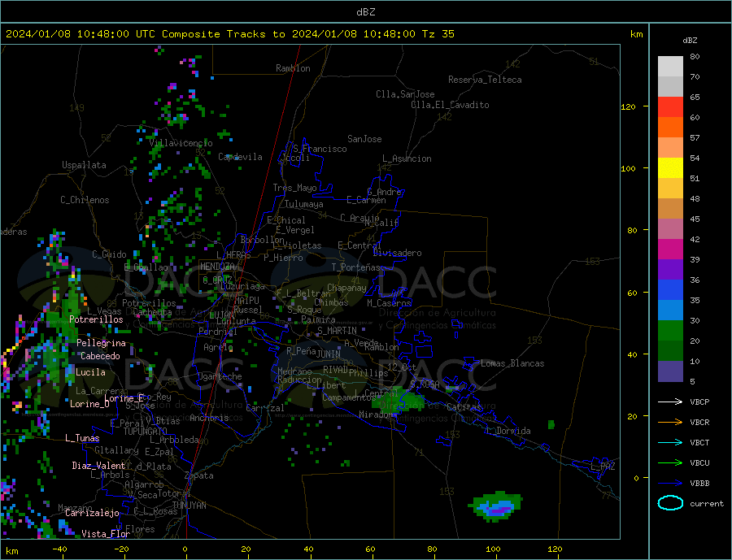Click the white VBCP arrow in the legend
The image size is (732, 560).
670,402
